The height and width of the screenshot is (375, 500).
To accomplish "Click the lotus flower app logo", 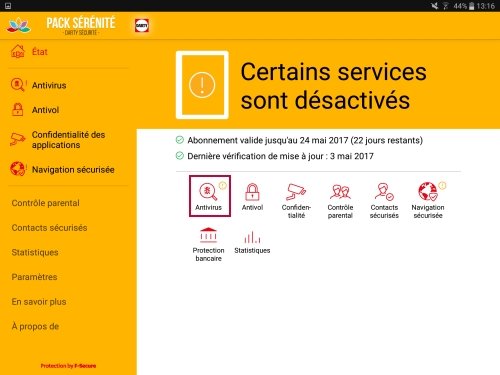I will coord(19,25).
